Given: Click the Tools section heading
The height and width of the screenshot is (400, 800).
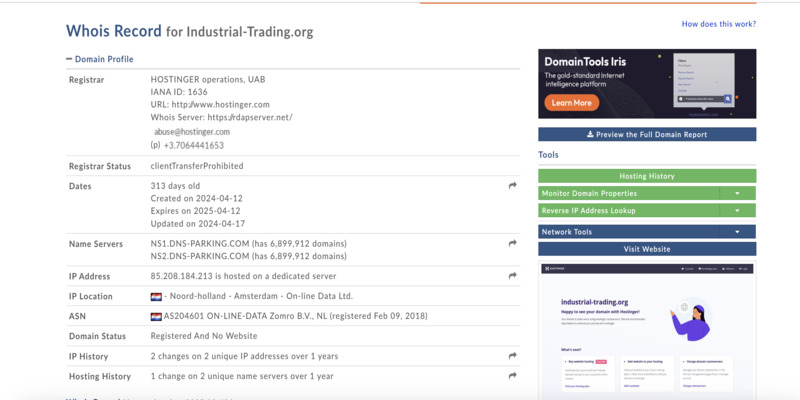Looking at the screenshot, I should (548, 155).
